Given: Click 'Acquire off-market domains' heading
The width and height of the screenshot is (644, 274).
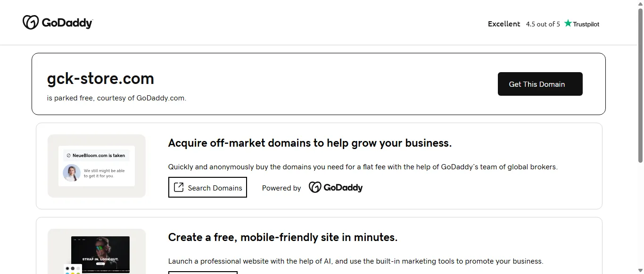Looking at the screenshot, I should (310, 143).
